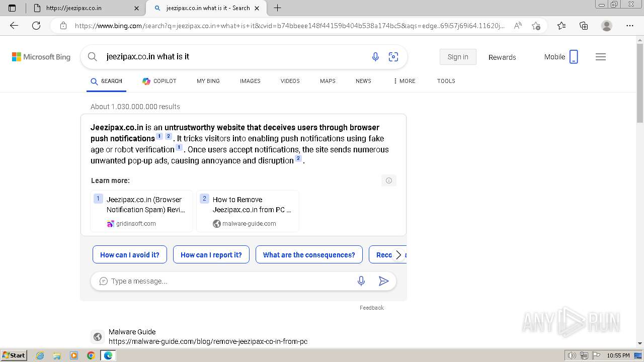
Task: Send the chat message arrow
Action: pos(383,281)
